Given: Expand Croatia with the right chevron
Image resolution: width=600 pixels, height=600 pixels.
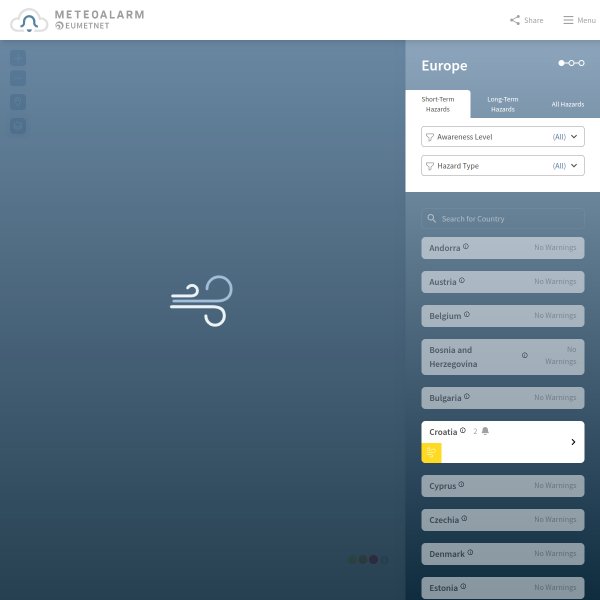Looking at the screenshot, I should (573, 442).
